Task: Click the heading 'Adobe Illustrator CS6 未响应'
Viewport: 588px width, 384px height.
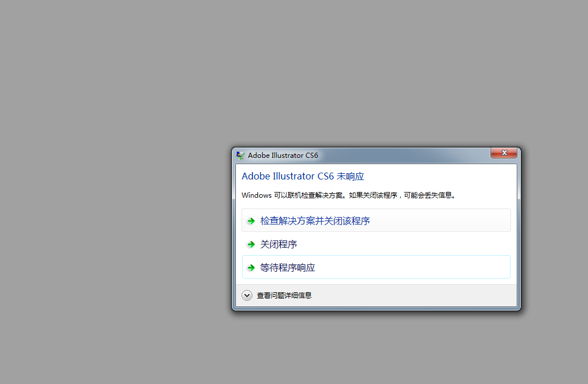Action: pos(303,176)
